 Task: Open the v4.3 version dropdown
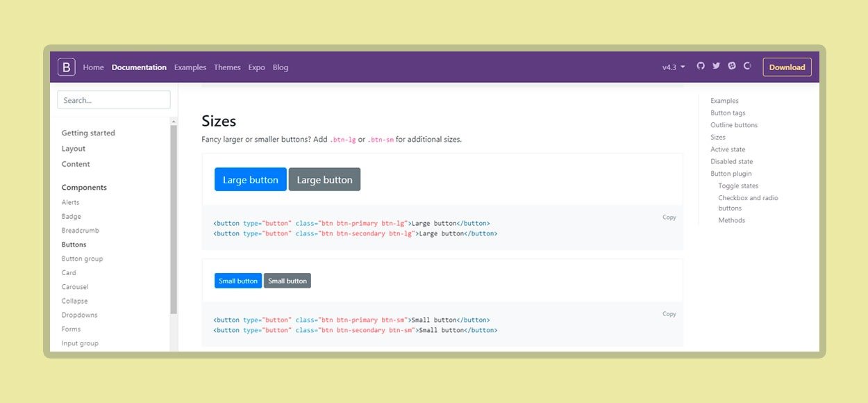coord(673,67)
